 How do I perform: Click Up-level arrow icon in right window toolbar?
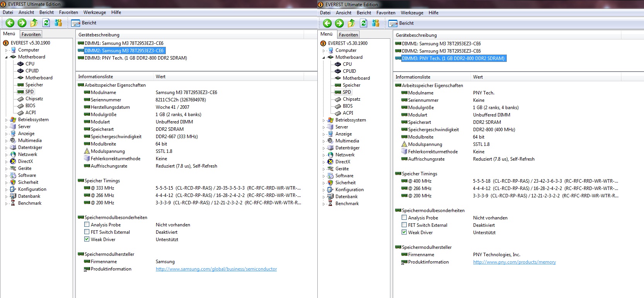coord(351,23)
